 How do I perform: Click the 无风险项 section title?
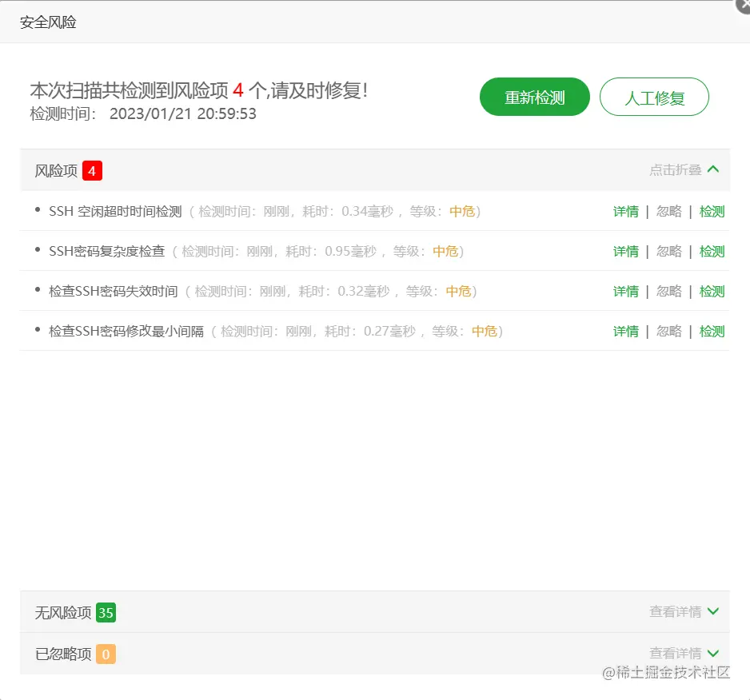(x=62, y=612)
